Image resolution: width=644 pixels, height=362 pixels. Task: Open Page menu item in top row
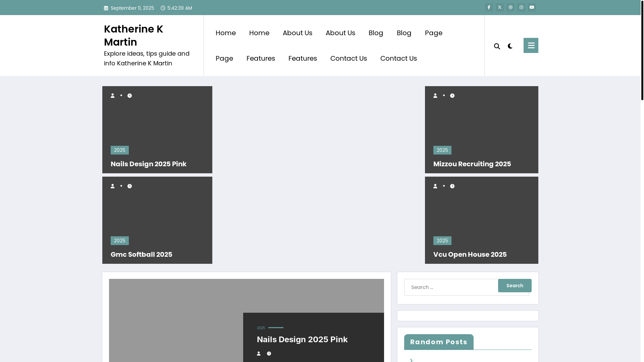click(x=434, y=33)
